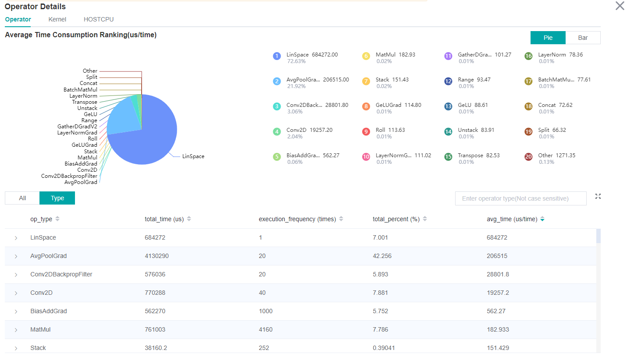This screenshot has height=364, width=627.
Task: Expand the LinSpace table row
Action: pos(16,238)
